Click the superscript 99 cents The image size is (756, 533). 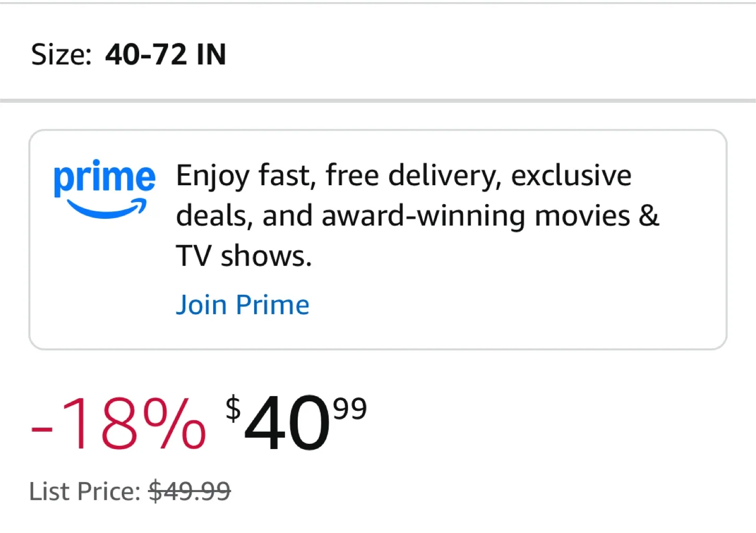point(350,409)
